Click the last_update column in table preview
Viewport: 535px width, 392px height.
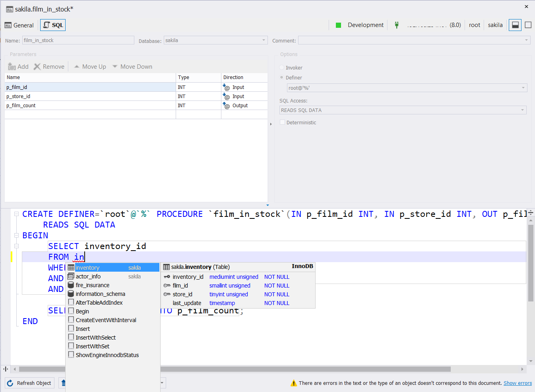click(x=187, y=303)
